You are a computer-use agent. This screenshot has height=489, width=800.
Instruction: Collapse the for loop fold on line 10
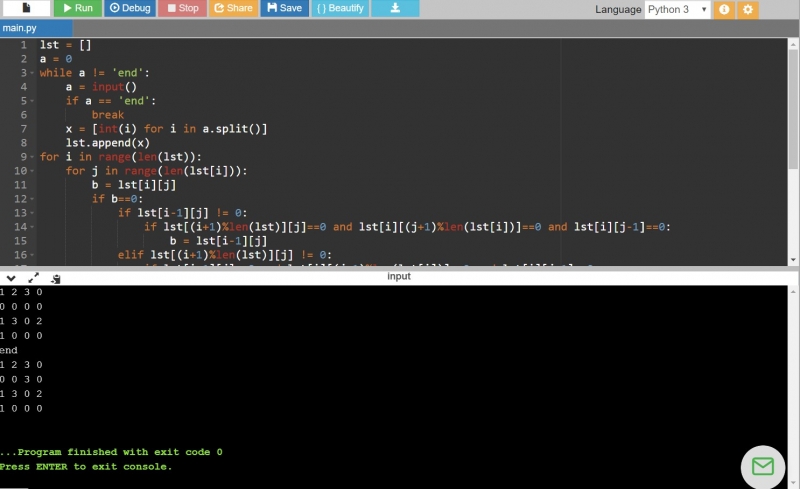pos(32,171)
